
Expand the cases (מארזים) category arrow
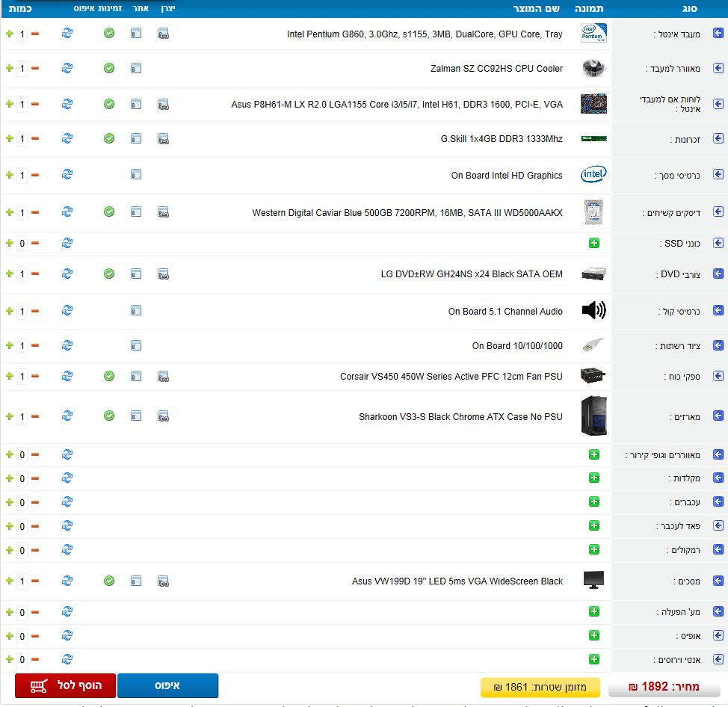point(718,416)
